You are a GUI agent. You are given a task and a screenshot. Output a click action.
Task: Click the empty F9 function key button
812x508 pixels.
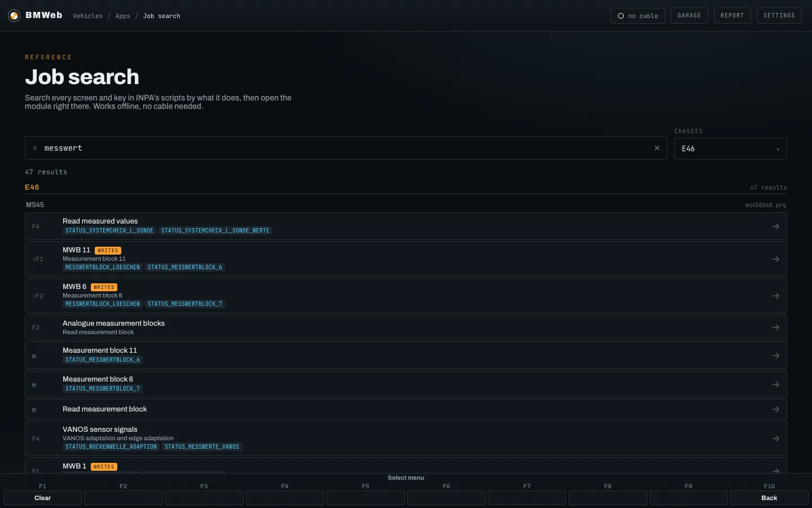pos(689,498)
